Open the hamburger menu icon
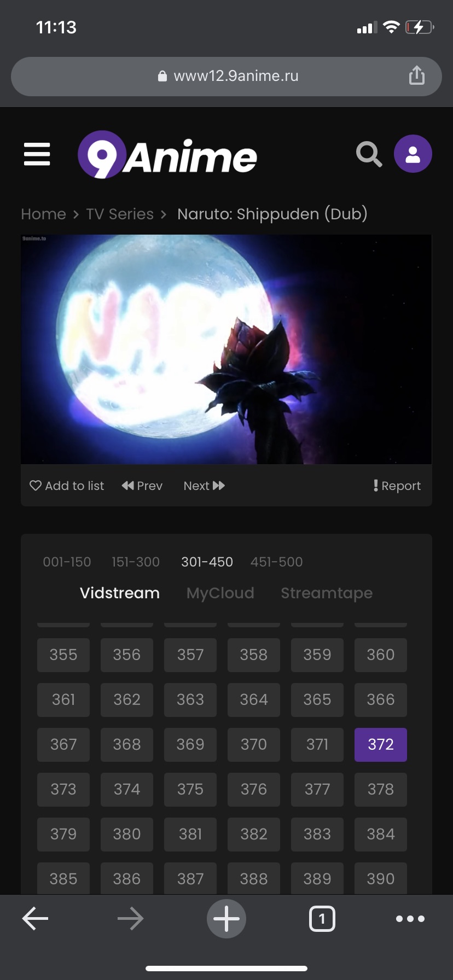Viewport: 453px width, 980px height. pyautogui.click(x=37, y=154)
